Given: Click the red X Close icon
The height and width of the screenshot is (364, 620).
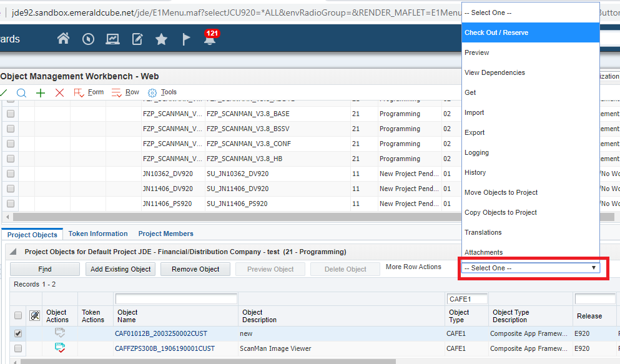Looking at the screenshot, I should click(60, 93).
